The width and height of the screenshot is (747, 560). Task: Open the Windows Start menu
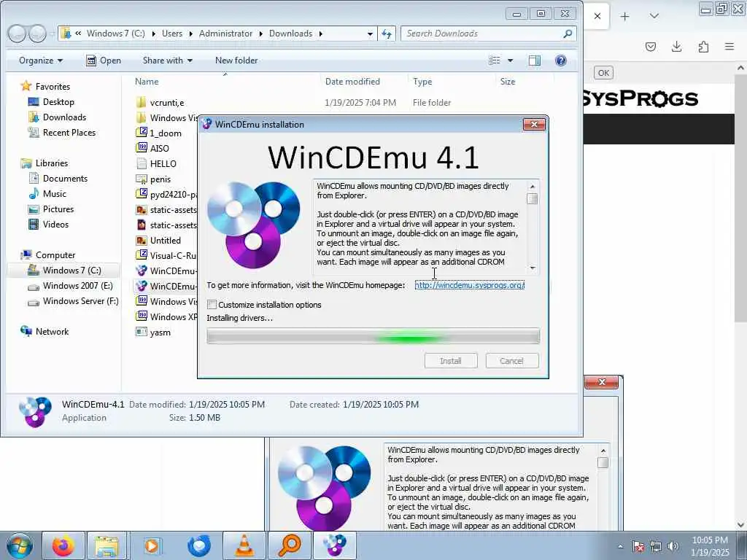20,545
